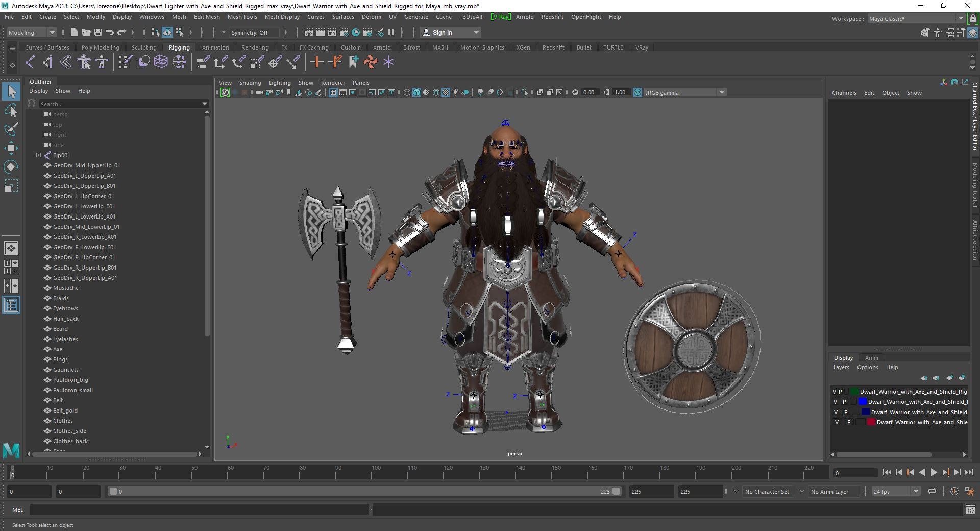
Task: Click the Save Scene icon
Action: click(98, 32)
